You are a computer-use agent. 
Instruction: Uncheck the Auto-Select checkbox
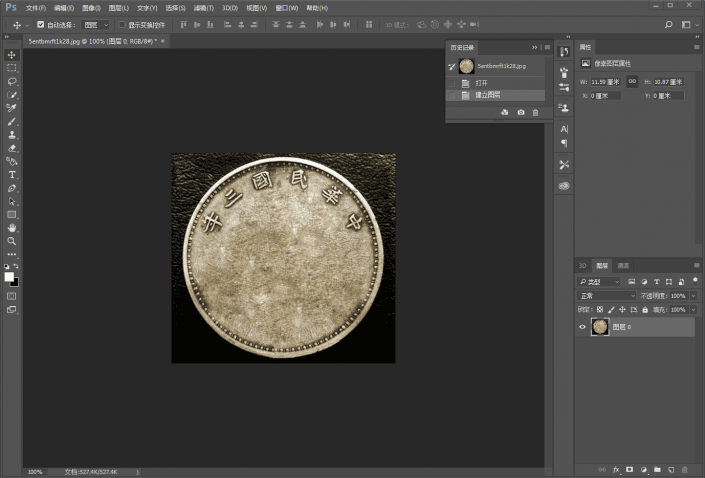[x=40, y=25]
